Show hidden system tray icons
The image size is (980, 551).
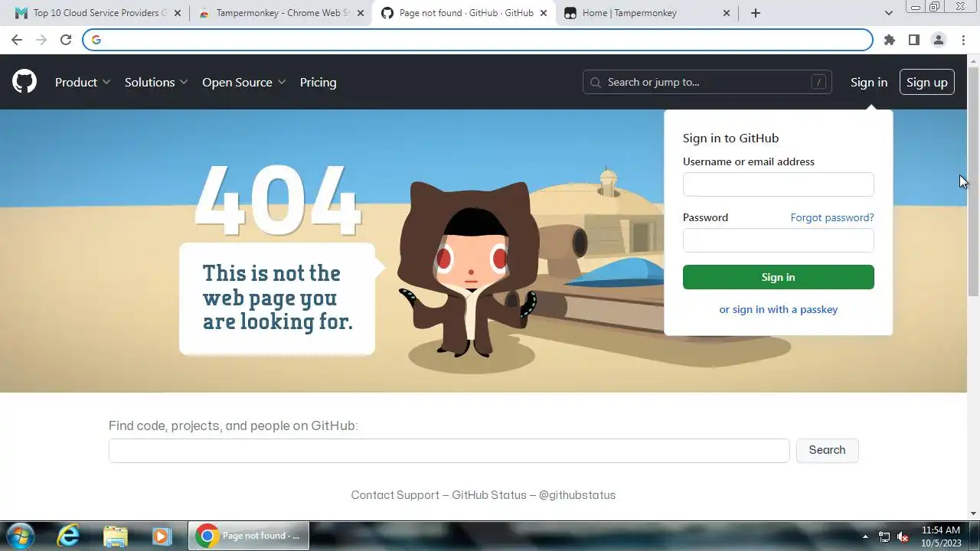click(865, 536)
